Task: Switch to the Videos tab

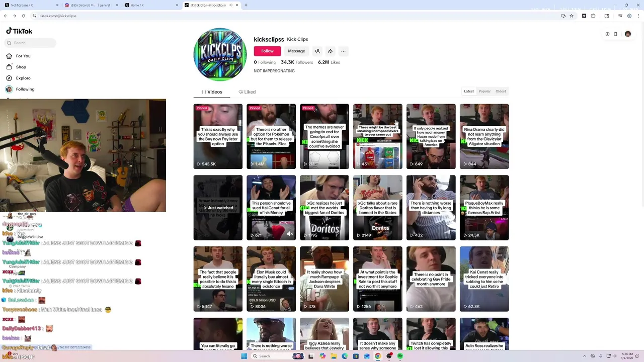Action: tap(212, 92)
